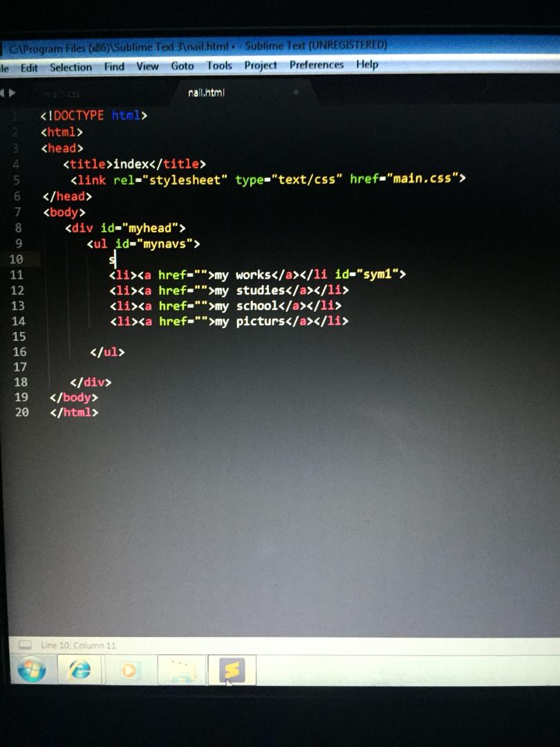Click the Sublime Text taskbar icon
Screen dimensions: 560x747
[232, 670]
